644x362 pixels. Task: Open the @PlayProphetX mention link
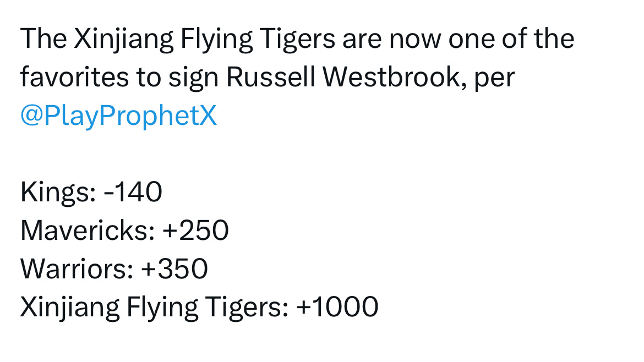118,116
